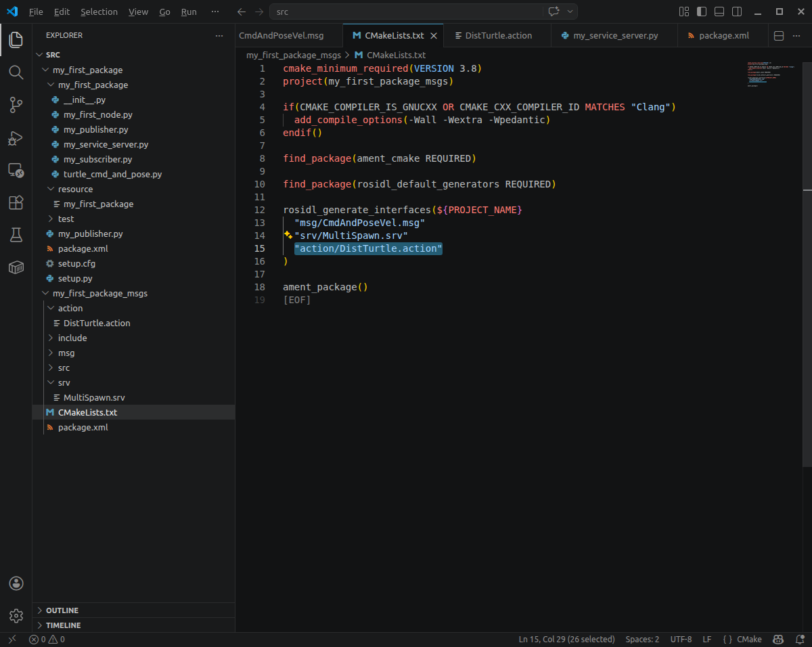
Task: Open the Search view in activity bar
Action: (x=16, y=72)
